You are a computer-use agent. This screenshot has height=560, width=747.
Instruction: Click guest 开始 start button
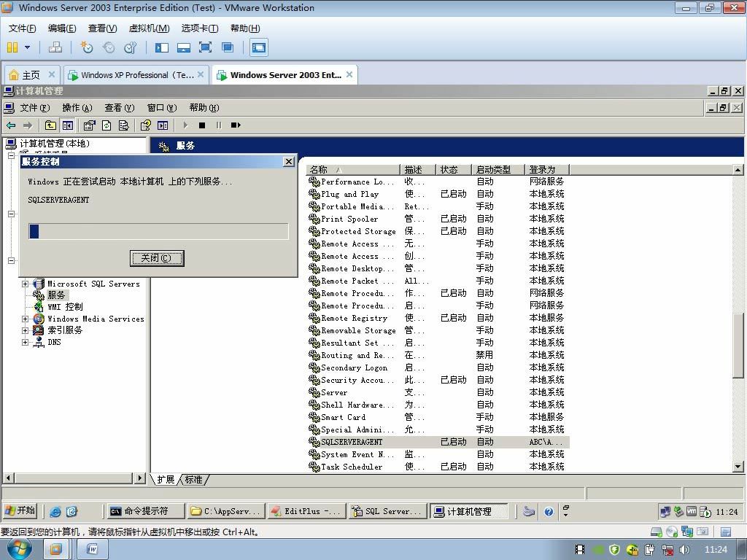coord(20,511)
